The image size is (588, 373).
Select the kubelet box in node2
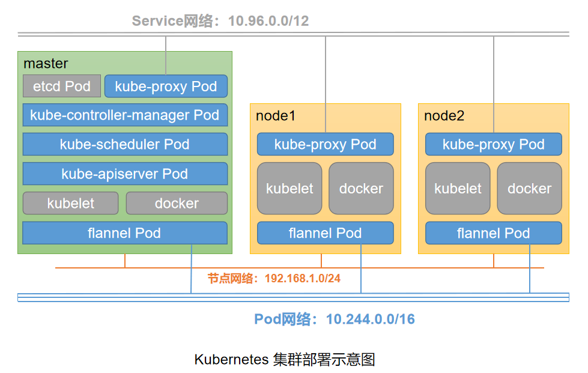(458, 189)
